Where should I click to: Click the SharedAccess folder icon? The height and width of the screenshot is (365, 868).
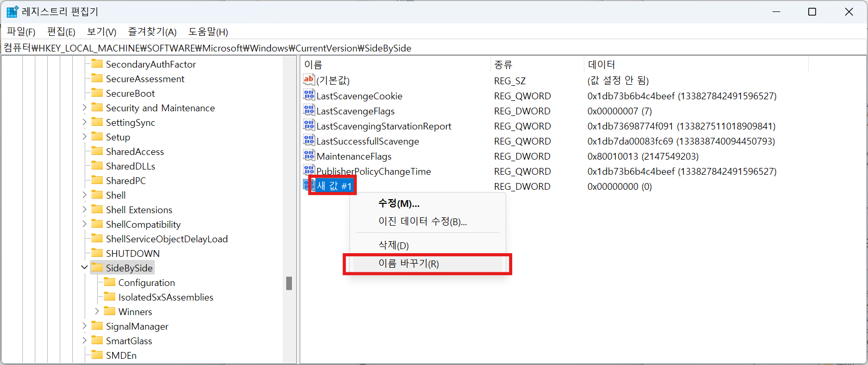point(97,151)
